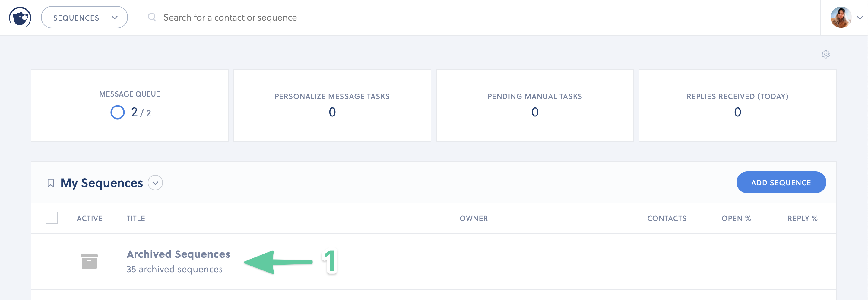Image resolution: width=868 pixels, height=300 pixels.
Task: Click the CONTACTS column header
Action: point(667,218)
